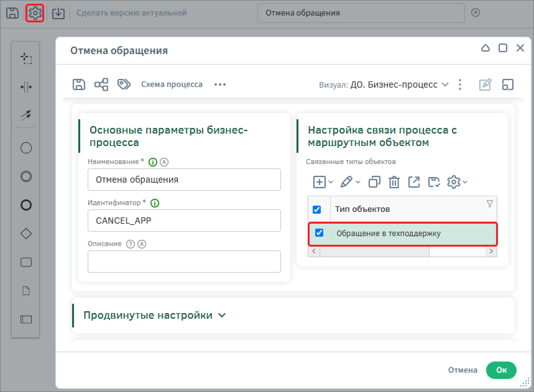Expand 'Продвинутые настройки' section
Viewport: 534px width, 392px height.
click(154, 315)
